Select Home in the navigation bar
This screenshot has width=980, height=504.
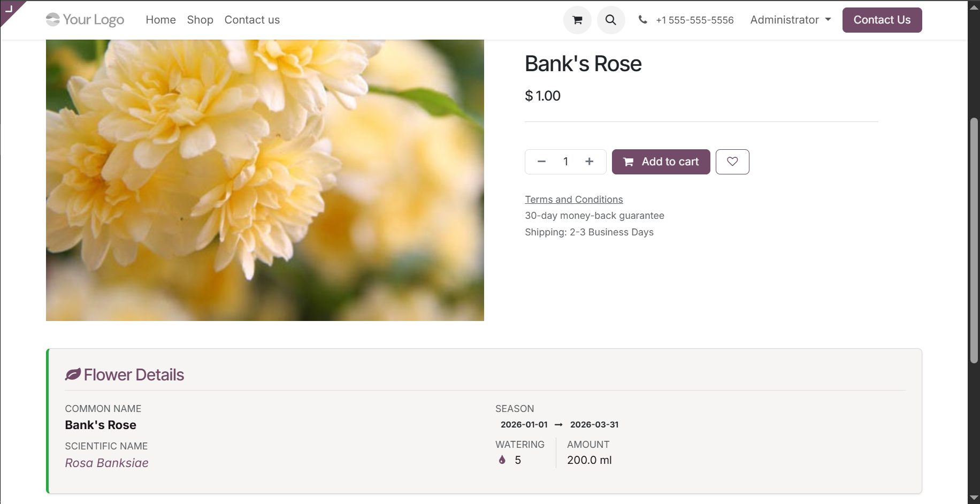160,20
